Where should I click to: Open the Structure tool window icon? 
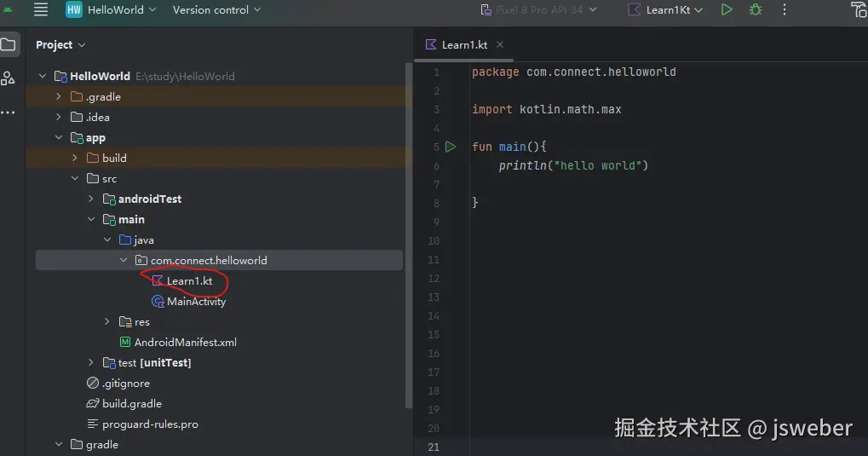pyautogui.click(x=9, y=78)
